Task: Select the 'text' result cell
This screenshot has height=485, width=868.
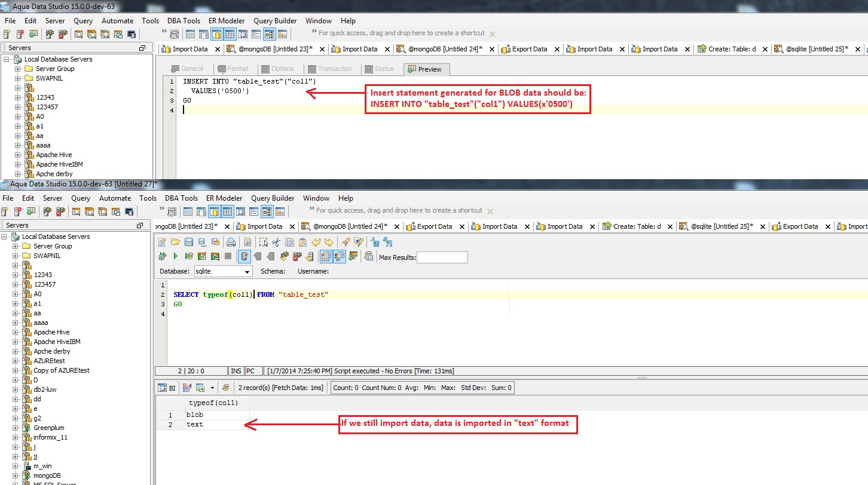Action: tap(216, 424)
